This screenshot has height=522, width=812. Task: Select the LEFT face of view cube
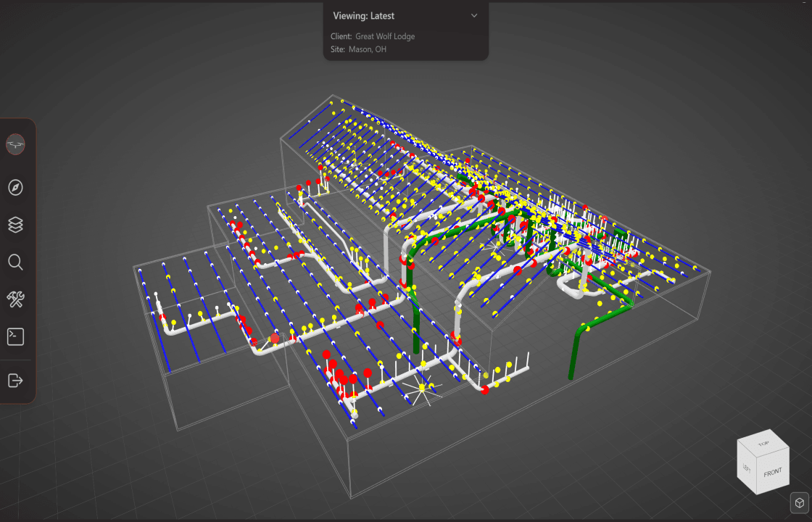pos(747,468)
